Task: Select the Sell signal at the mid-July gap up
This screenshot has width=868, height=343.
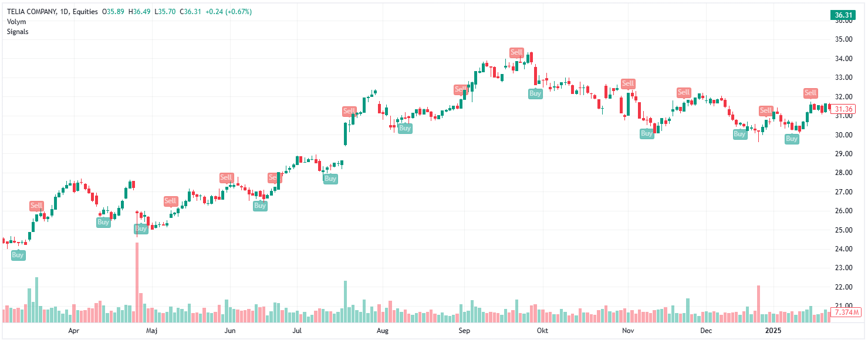Action: click(x=349, y=111)
